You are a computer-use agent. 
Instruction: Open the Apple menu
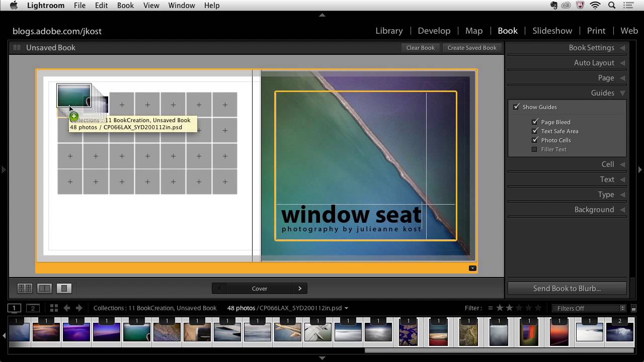click(x=14, y=6)
